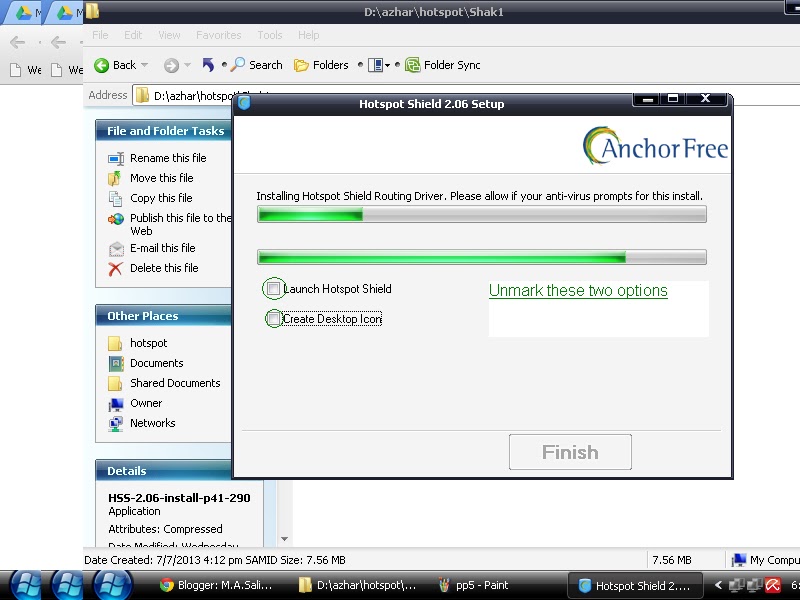Click the green Back arrow in Explorer
The image size is (800, 600).
point(102,65)
